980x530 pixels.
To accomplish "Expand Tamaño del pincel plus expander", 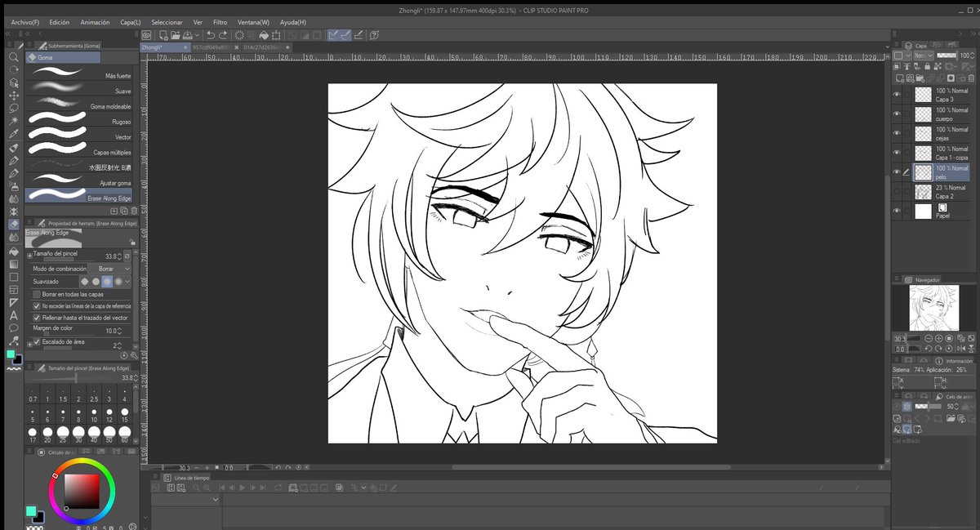I will click(29, 255).
